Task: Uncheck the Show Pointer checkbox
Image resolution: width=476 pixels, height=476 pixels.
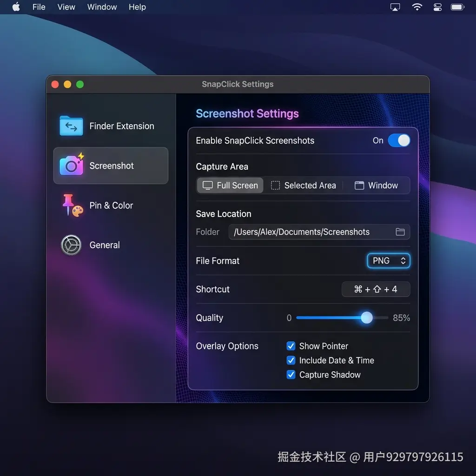Action: [x=291, y=346]
